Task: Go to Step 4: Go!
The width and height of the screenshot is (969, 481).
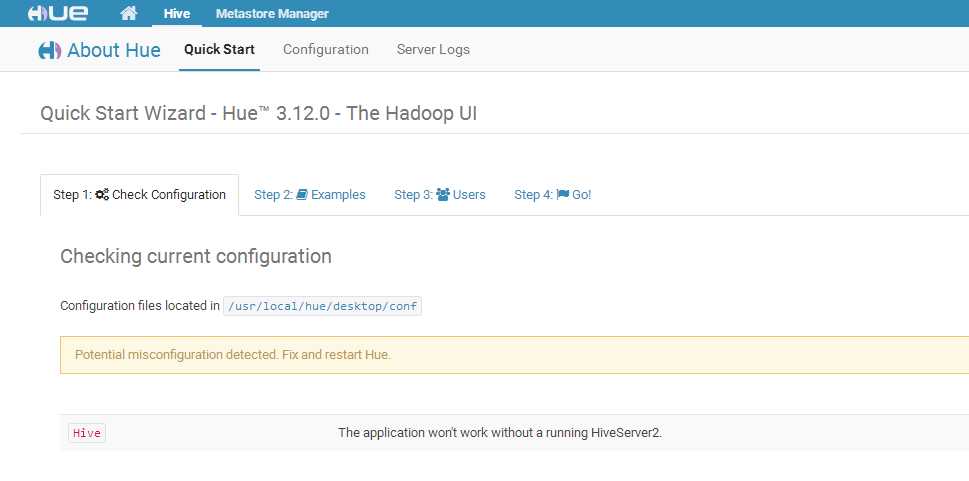Action: point(552,195)
